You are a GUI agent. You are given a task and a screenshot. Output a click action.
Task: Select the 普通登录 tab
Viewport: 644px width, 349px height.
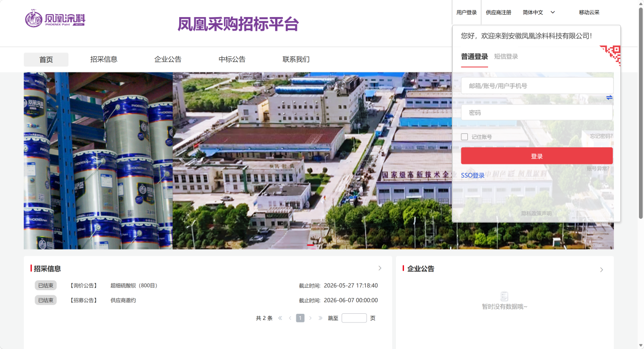(x=474, y=57)
